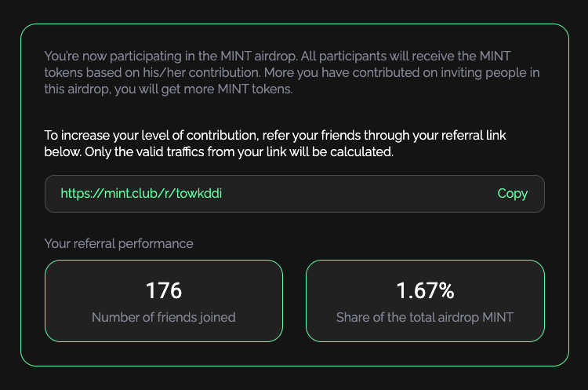The width and height of the screenshot is (588, 390).
Task: Select the 176 friends count number
Action: [x=164, y=290]
